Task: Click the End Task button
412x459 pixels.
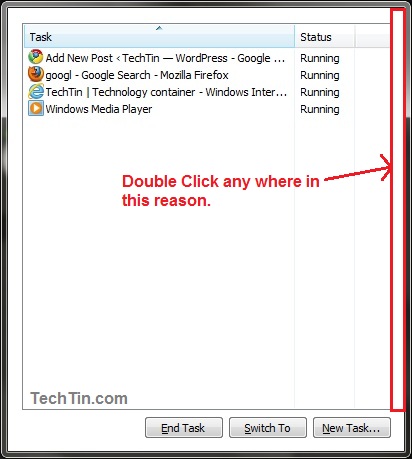Action: (x=184, y=428)
